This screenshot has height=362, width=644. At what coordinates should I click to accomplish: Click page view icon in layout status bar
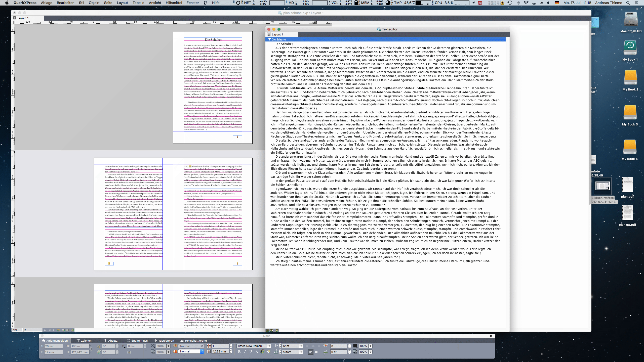coord(58,330)
